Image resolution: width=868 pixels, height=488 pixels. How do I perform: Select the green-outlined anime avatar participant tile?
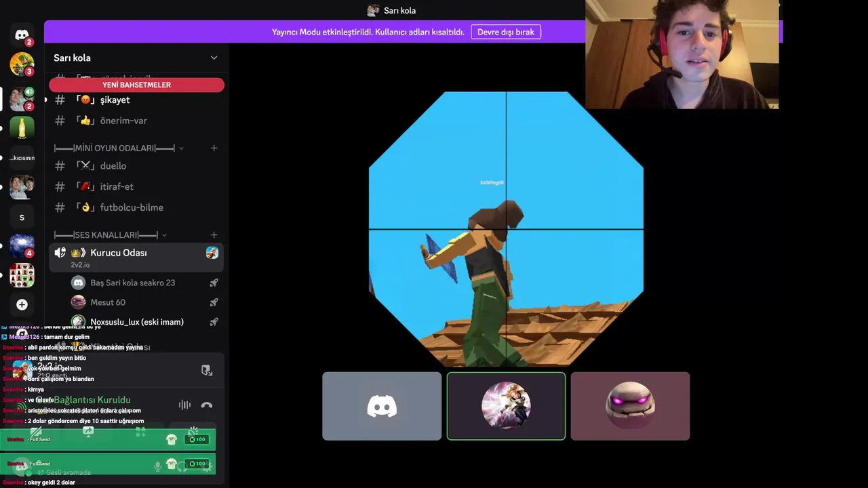click(506, 406)
